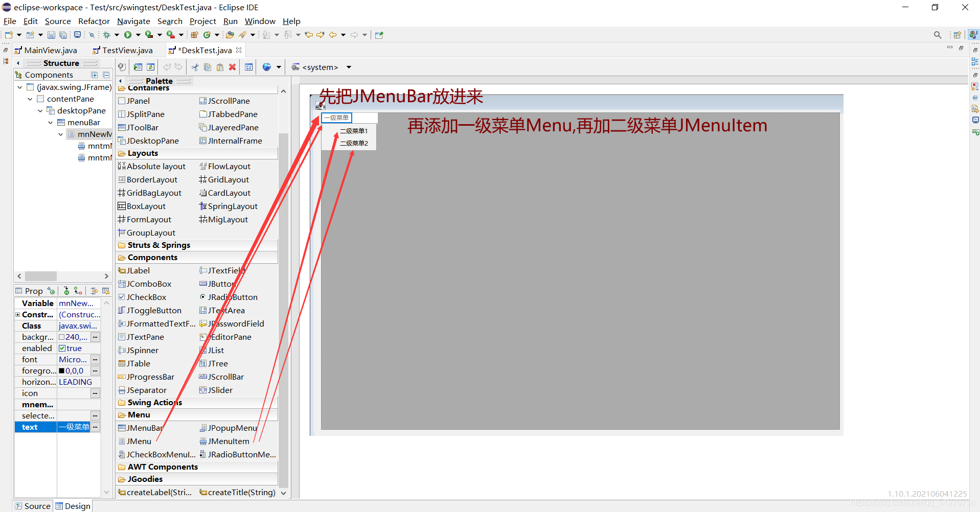Collapse the mnNewMenu tree node
The height and width of the screenshot is (512, 980).
(60, 134)
